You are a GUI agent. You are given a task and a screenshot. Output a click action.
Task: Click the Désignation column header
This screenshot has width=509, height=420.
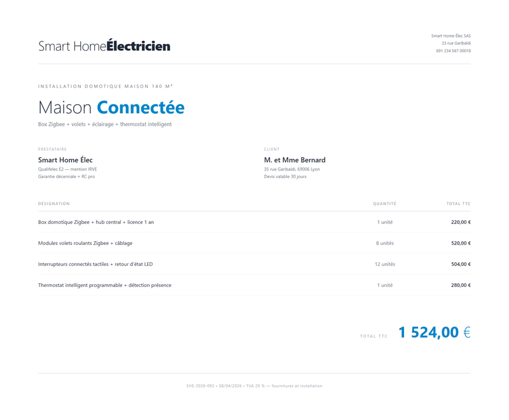(54, 204)
